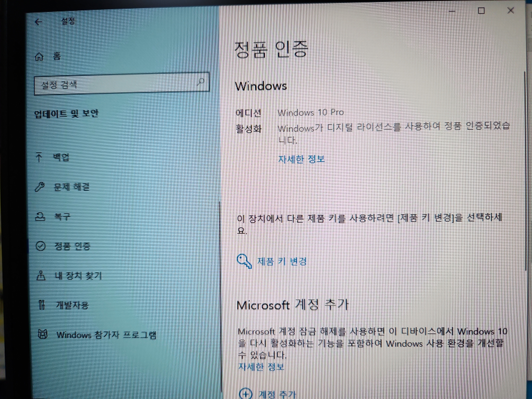Click the Microsoft 계정 추가 heading
Screen dimensions: 532x399
(293, 305)
